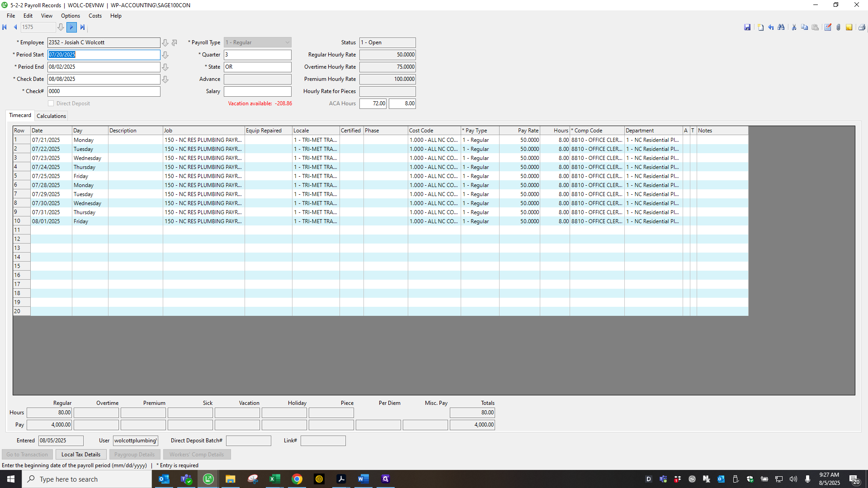Click the Period End date field
868x488 pixels.
point(104,67)
